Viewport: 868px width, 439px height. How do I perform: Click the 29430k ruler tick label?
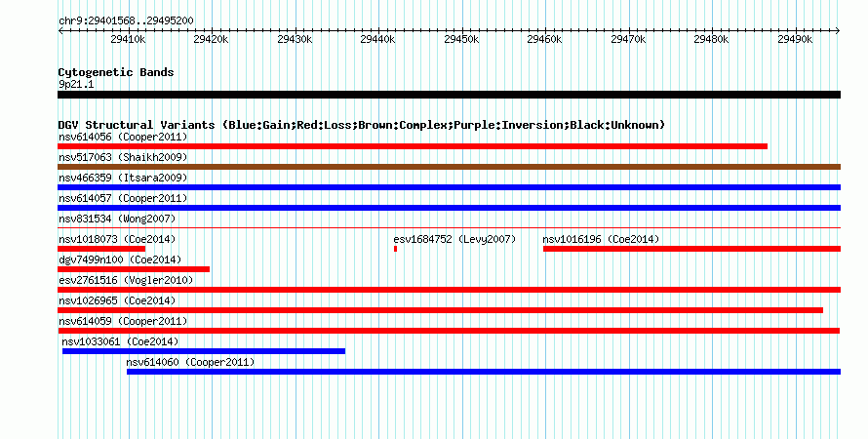point(295,39)
